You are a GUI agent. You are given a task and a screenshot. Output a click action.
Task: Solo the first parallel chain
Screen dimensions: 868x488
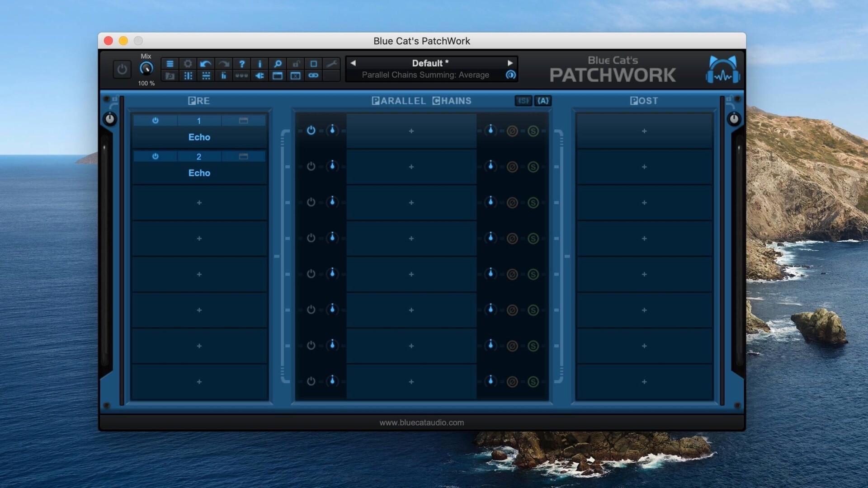(x=533, y=131)
